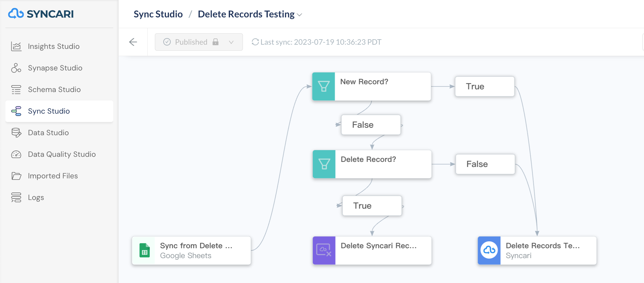Click the Delete Record? filter funnel icon
Screen dimensions: 644x283
[x=324, y=164]
